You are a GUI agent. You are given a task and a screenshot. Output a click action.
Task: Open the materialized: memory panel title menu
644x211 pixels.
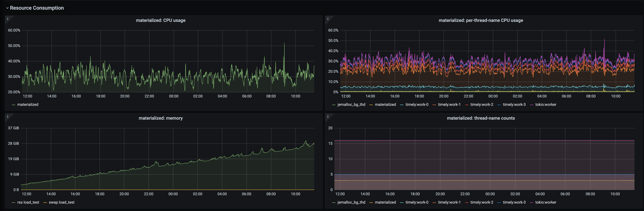[x=160, y=118]
